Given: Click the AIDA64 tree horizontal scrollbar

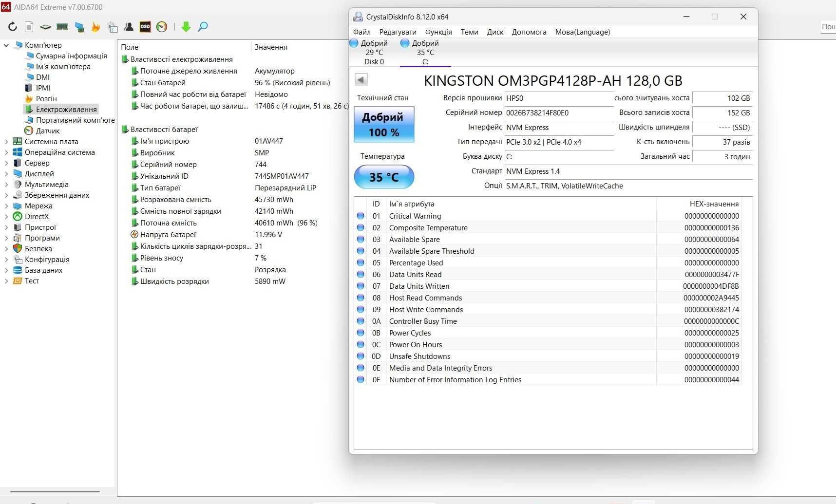Looking at the screenshot, I should [x=55, y=491].
